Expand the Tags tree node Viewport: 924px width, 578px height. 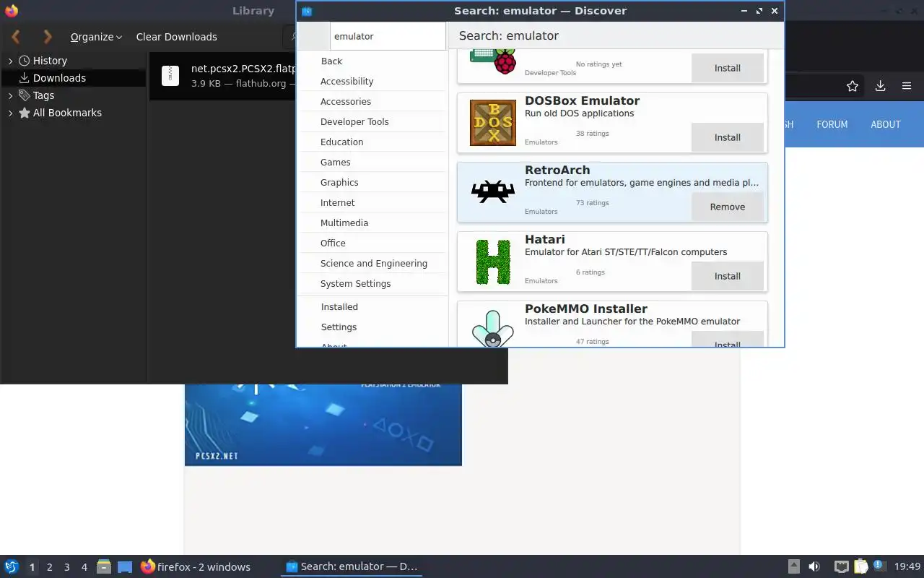click(x=10, y=95)
